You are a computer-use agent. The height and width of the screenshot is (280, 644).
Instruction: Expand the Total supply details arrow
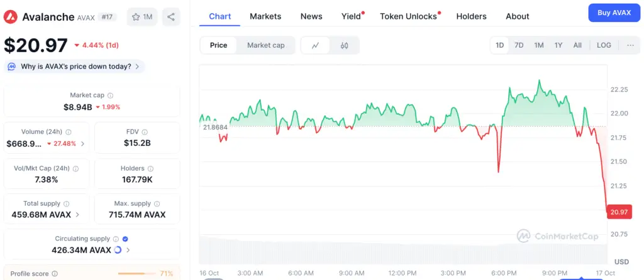[77, 215]
